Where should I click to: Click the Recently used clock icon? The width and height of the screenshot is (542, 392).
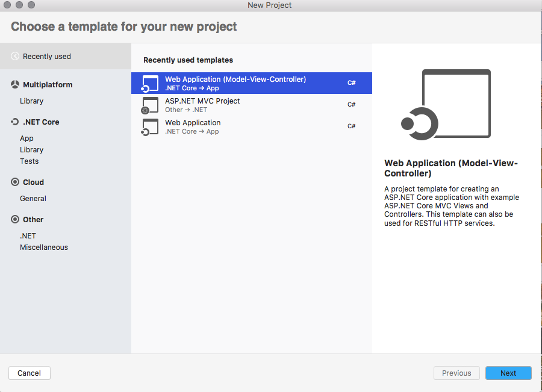(15, 56)
